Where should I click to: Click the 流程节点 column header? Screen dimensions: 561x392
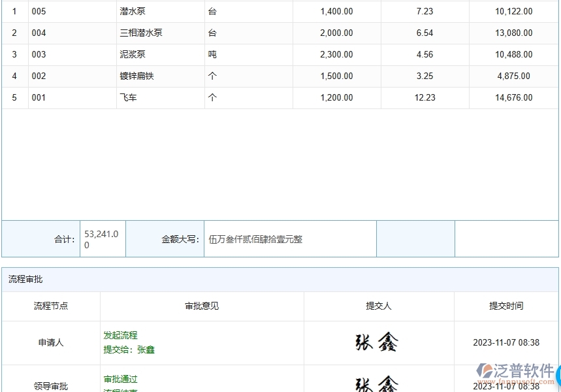[50, 306]
